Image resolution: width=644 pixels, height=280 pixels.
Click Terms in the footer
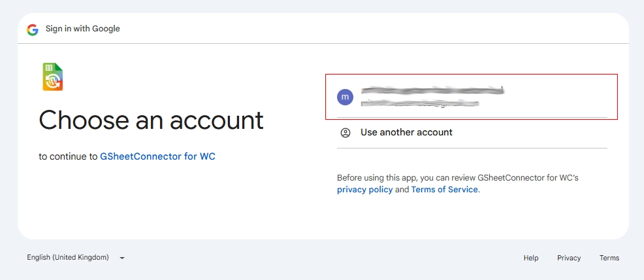pyautogui.click(x=609, y=258)
